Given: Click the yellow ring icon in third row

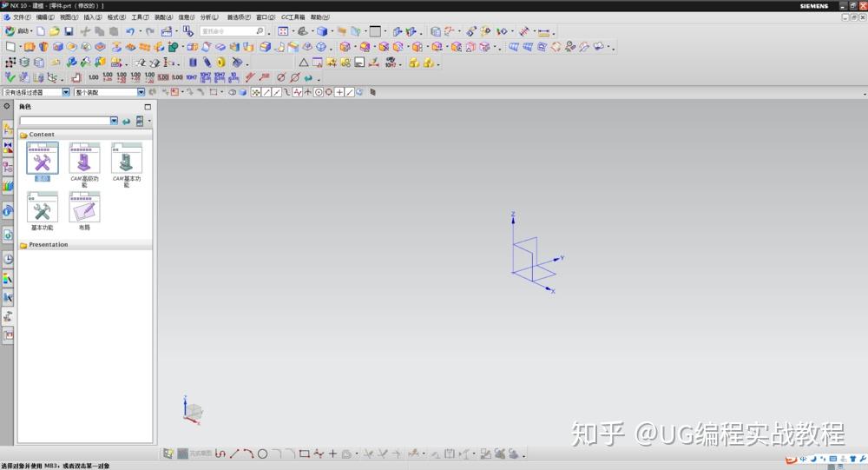Looking at the screenshot, I should coord(220,62).
